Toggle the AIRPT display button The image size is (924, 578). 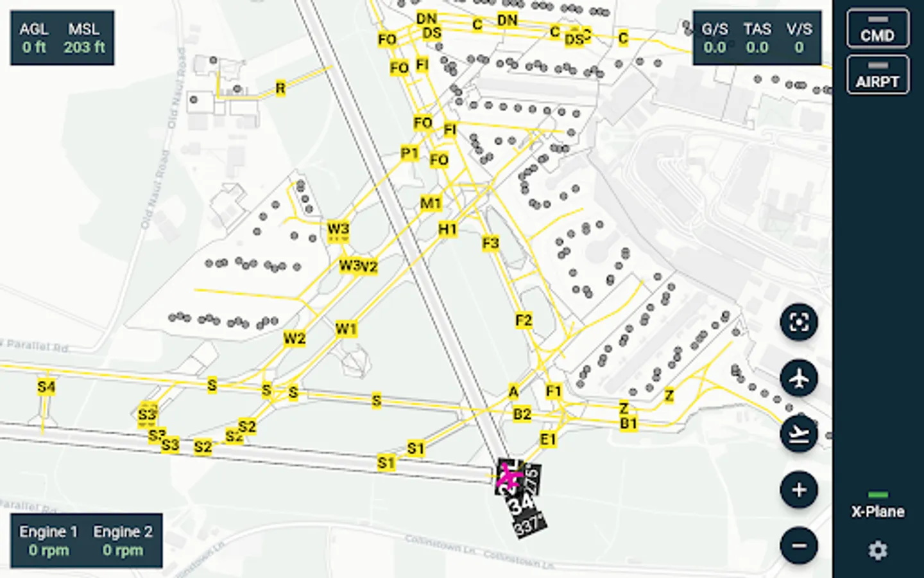[x=878, y=74]
